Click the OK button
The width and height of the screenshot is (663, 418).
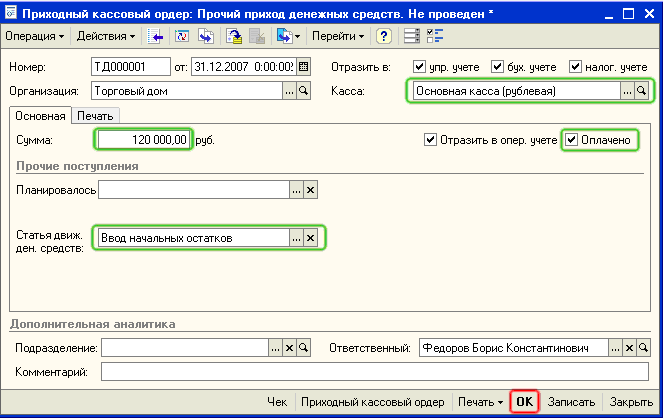[x=525, y=402]
